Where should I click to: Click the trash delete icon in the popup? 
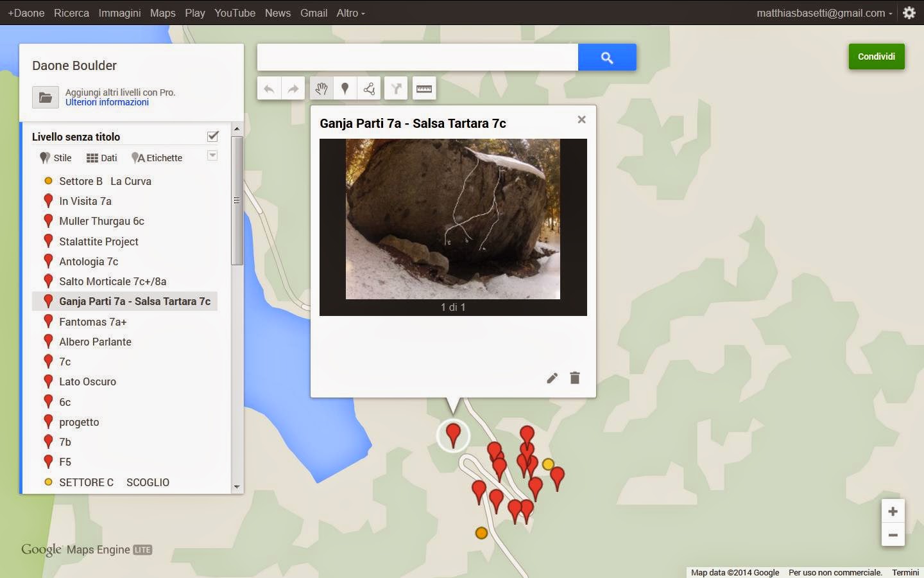pyautogui.click(x=575, y=378)
